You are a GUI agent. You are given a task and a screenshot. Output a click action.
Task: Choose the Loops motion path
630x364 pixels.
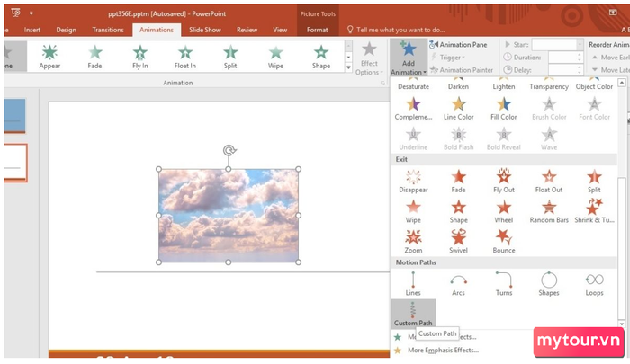pos(594,284)
